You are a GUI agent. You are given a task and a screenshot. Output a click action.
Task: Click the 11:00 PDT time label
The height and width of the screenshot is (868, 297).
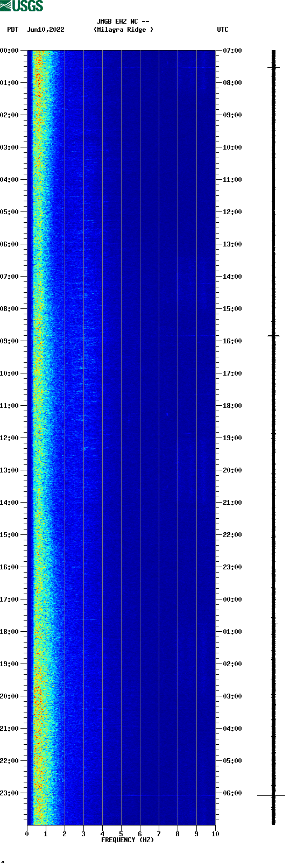pos(10,406)
